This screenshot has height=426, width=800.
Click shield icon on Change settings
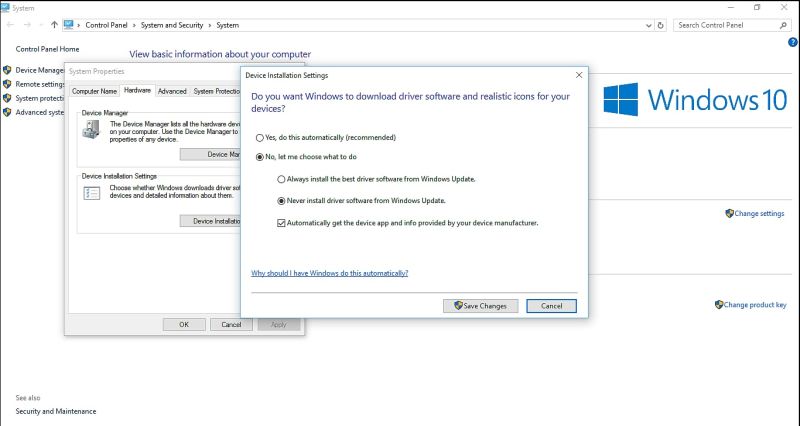730,213
